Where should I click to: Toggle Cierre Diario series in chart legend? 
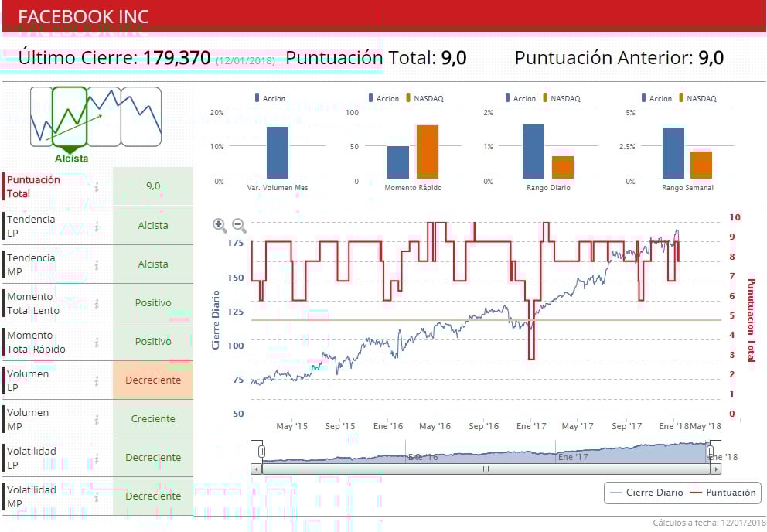coord(646,493)
